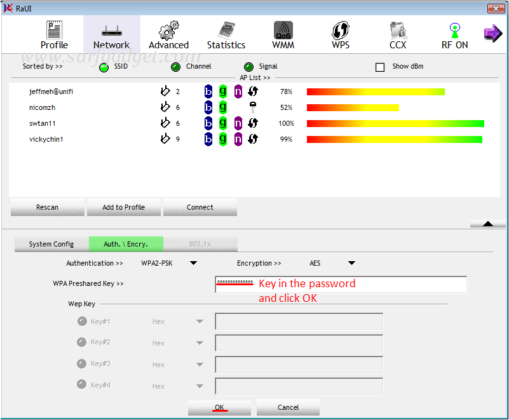Viewport: 509px width, 420px height.
Task: Sort AP list by Signal
Action: pos(248,67)
